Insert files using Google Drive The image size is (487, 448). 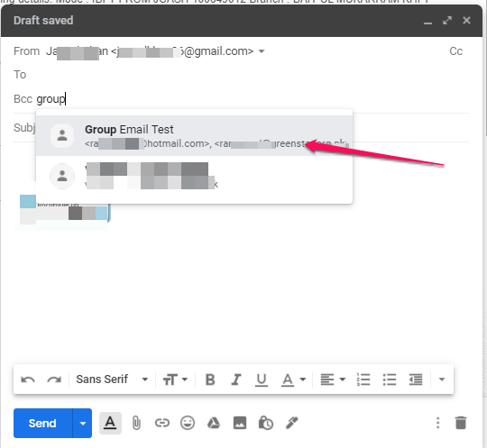(214, 423)
